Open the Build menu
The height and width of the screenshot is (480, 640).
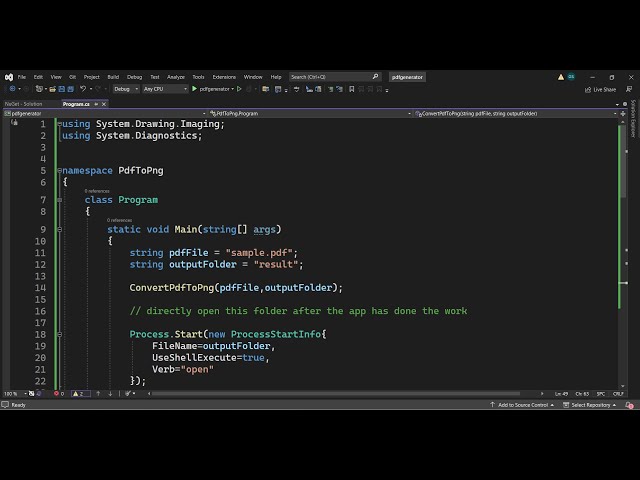pos(113,77)
